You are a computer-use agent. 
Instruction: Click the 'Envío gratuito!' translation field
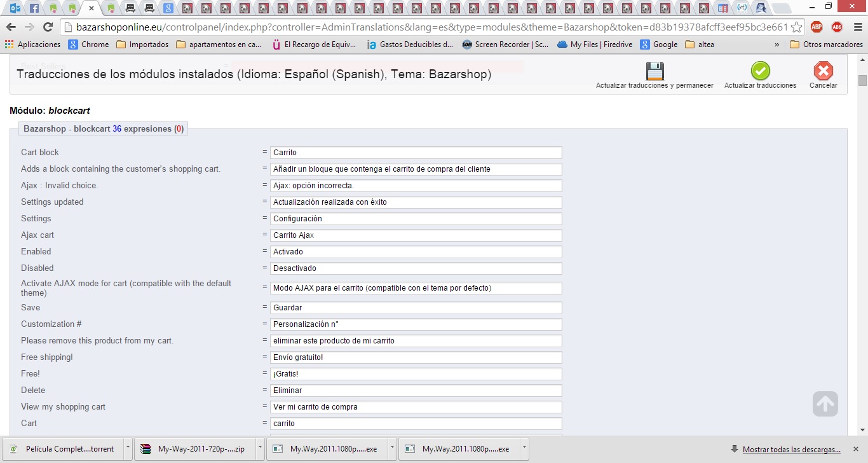416,357
